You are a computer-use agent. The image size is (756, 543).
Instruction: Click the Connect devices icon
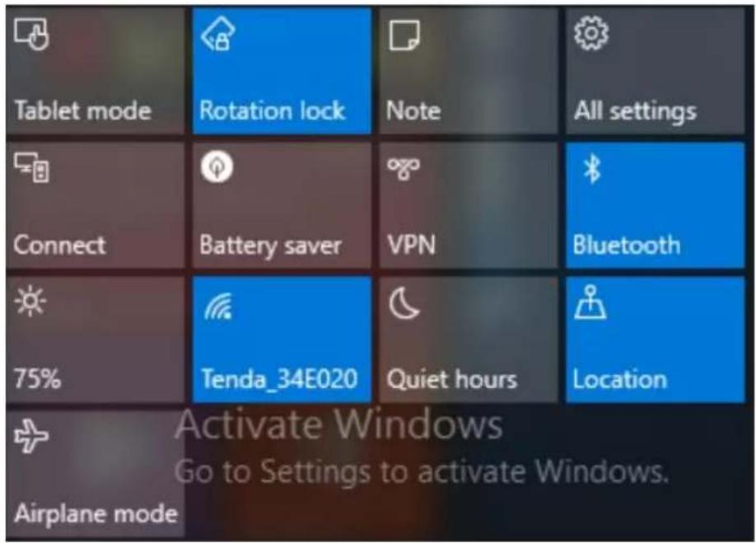point(32,167)
